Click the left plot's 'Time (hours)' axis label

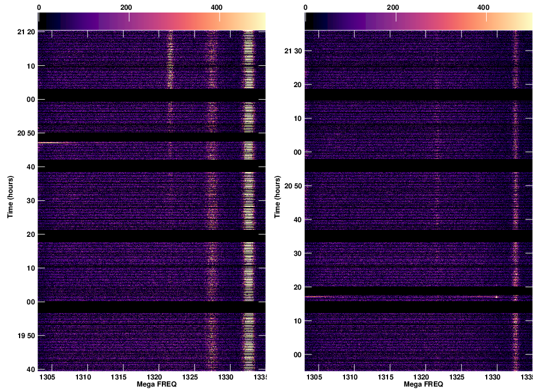10,197
